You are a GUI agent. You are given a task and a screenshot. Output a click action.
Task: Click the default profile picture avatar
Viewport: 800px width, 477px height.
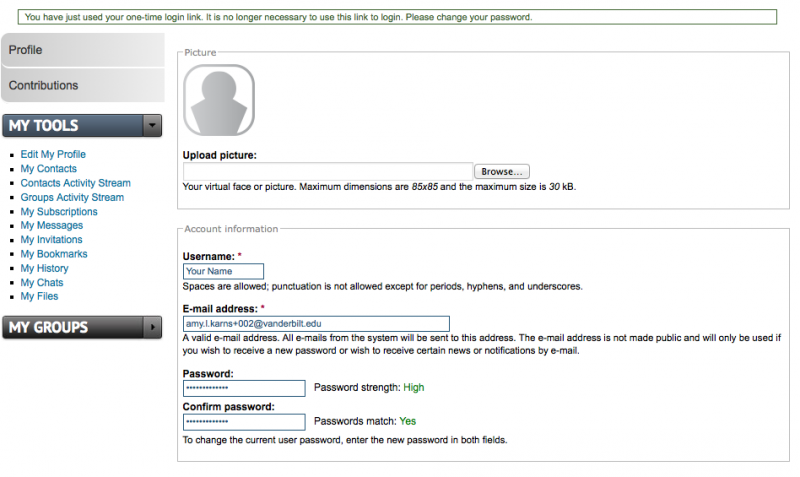(x=218, y=100)
